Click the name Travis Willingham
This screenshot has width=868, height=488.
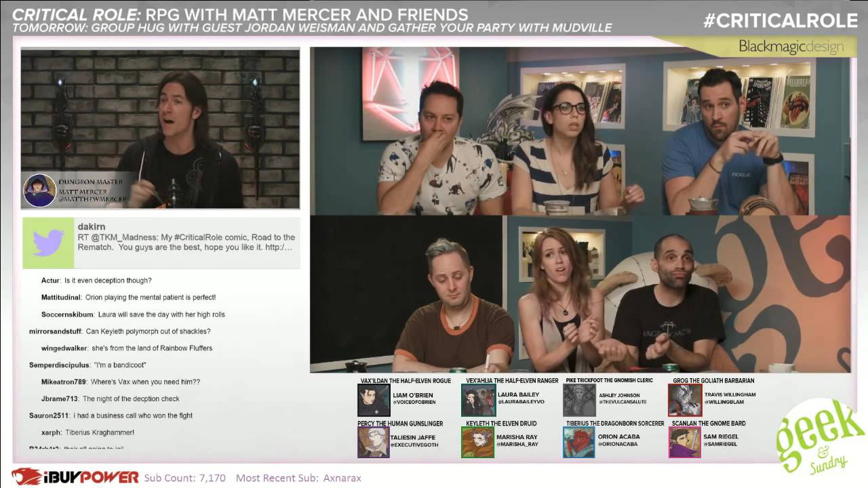click(x=730, y=394)
